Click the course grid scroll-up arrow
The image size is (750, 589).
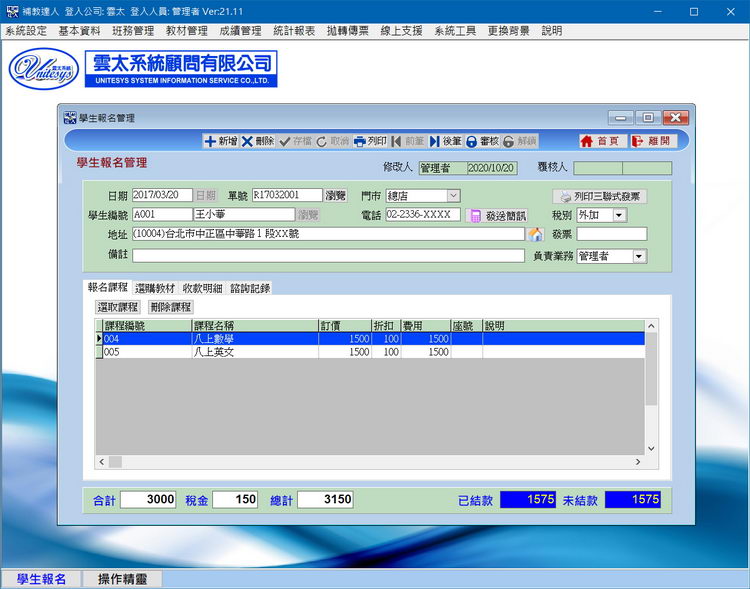coord(651,326)
